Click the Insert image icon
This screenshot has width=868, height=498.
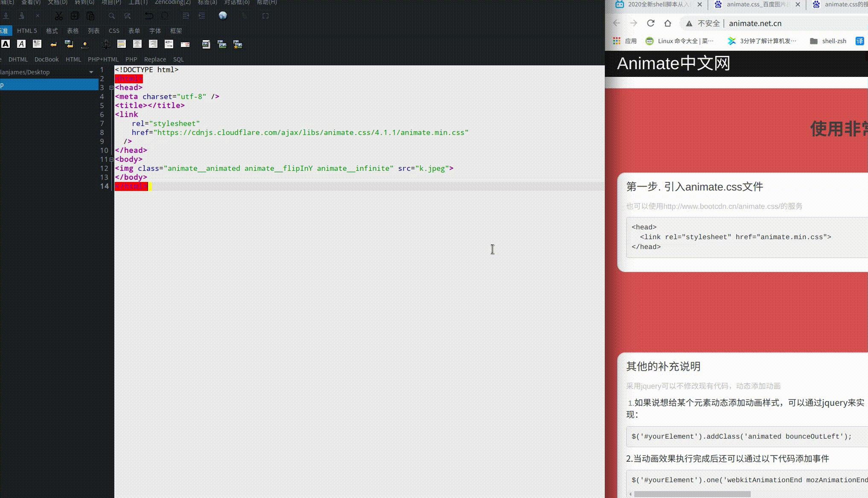tap(206, 44)
